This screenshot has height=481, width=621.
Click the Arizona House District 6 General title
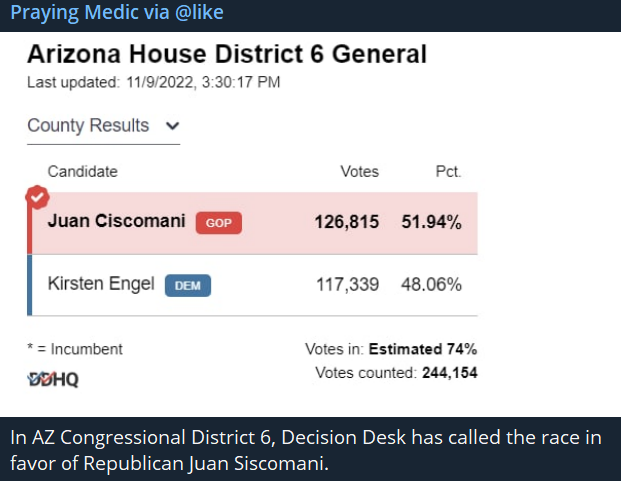[x=226, y=55]
